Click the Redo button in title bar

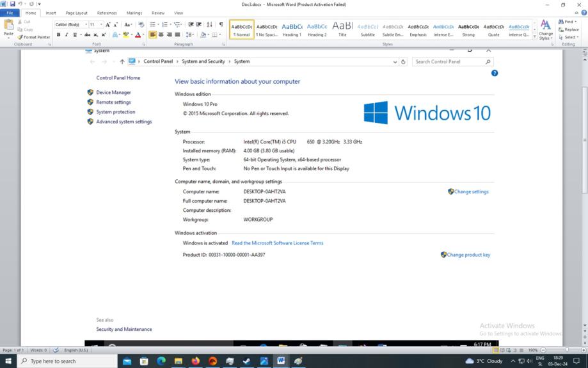pos(31,4)
